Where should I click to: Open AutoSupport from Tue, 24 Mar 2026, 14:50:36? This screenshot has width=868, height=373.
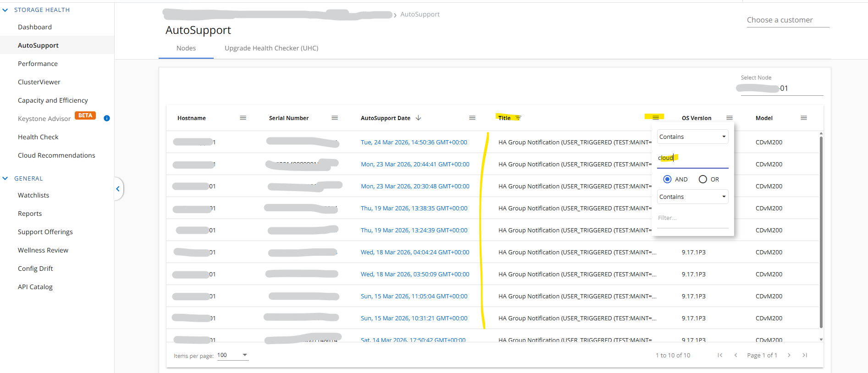pyautogui.click(x=414, y=142)
